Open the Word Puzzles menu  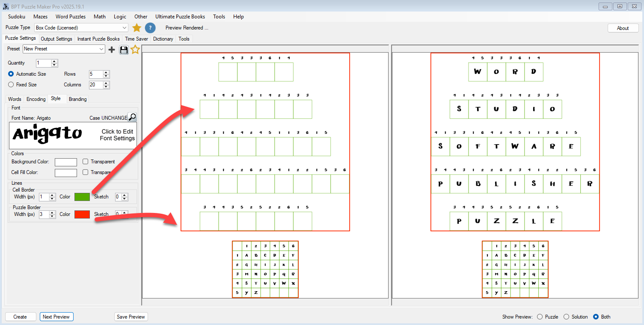[x=71, y=17]
